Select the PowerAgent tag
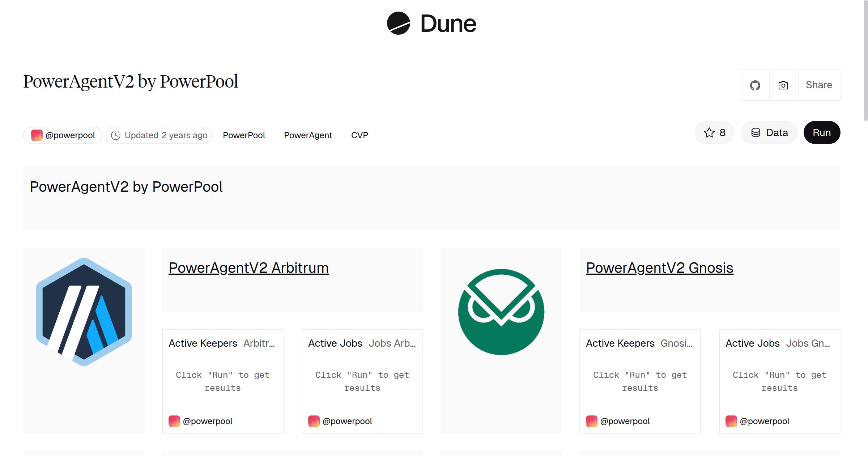The image size is (868, 456). (308, 135)
